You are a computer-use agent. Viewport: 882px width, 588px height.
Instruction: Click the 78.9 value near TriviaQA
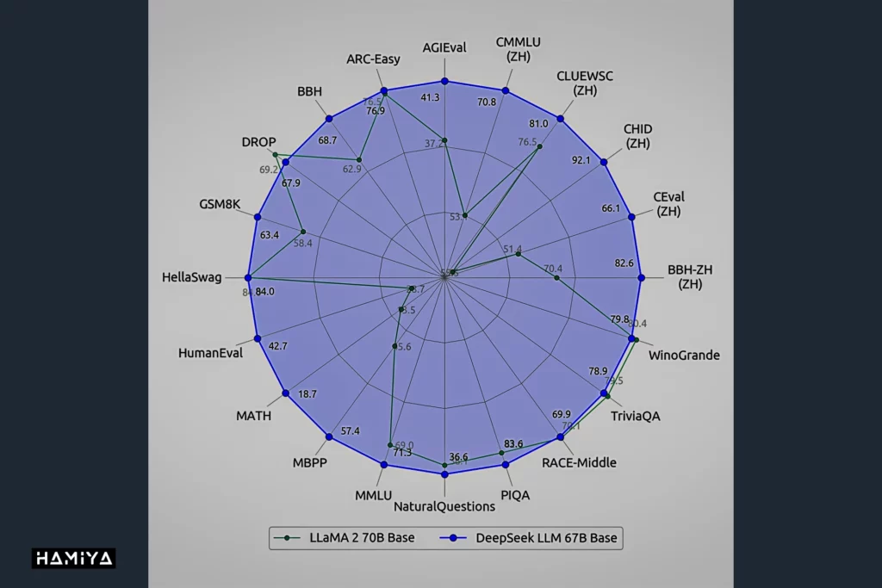pos(598,372)
